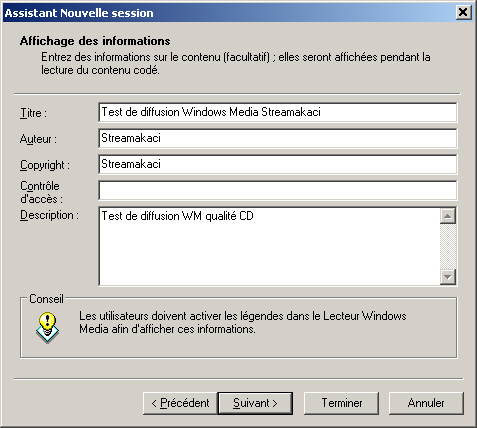Click the light bulb Conseil icon
This screenshot has height=428, width=477.
click(x=47, y=328)
